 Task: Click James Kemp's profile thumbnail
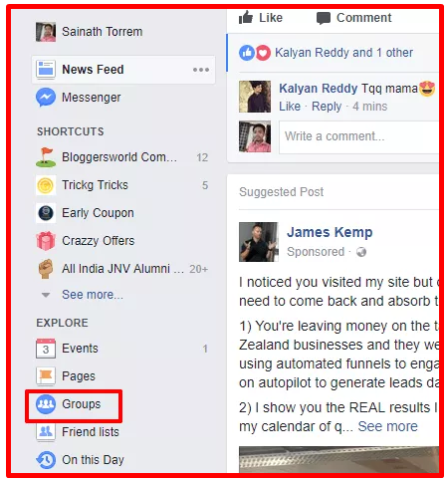click(x=259, y=242)
